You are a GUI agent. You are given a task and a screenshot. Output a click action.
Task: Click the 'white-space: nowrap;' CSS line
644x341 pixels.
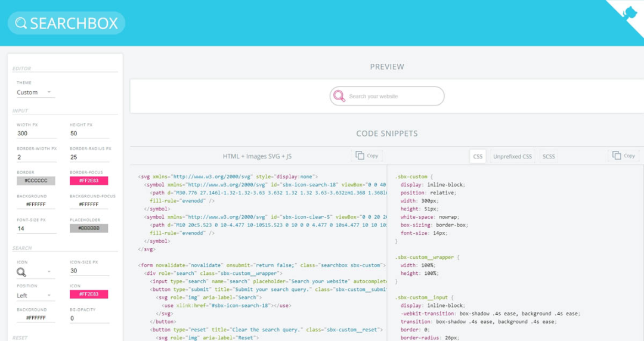[430, 217]
